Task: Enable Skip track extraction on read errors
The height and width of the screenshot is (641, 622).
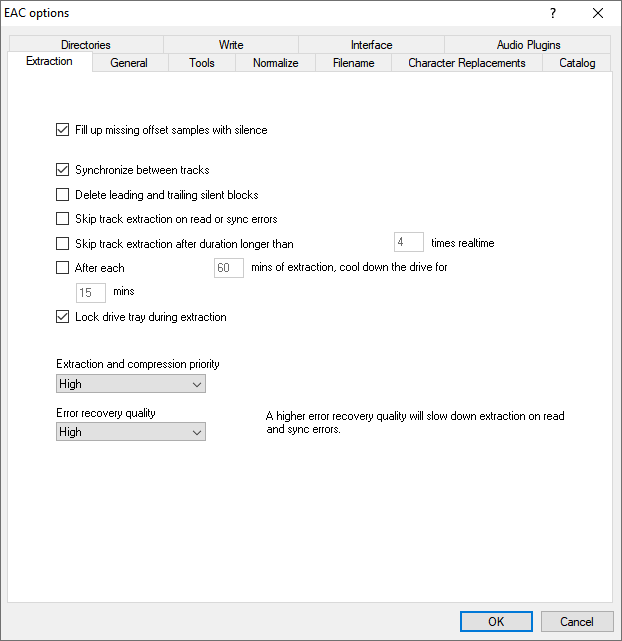Action: pos(63,219)
